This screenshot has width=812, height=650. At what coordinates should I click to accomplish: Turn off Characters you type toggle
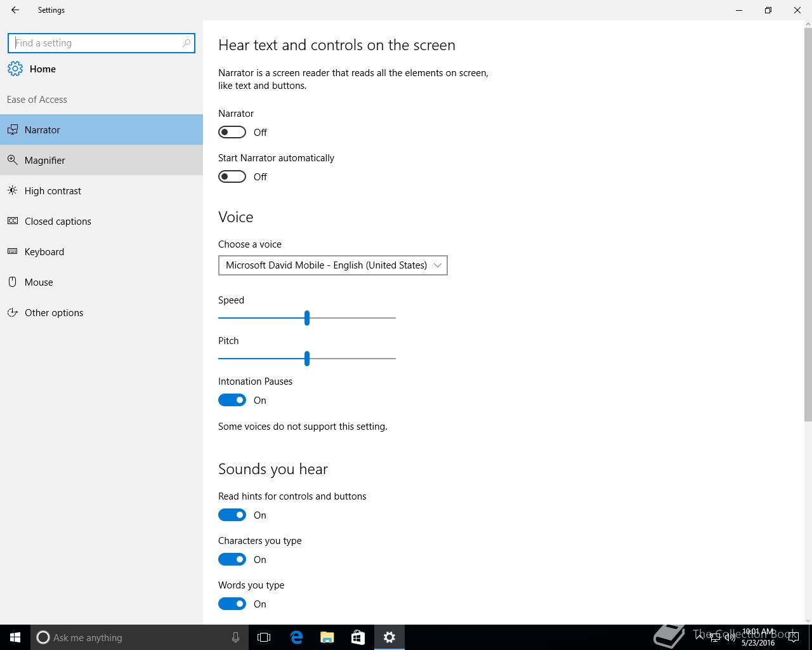click(232, 559)
